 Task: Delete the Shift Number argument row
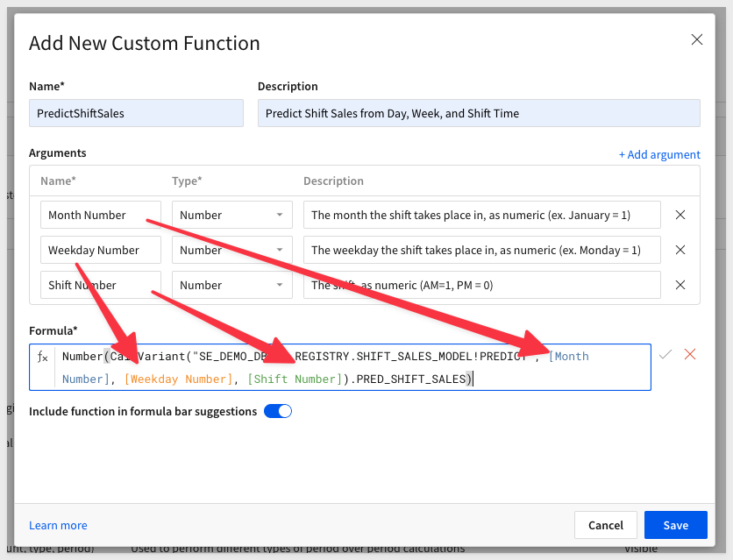point(680,285)
